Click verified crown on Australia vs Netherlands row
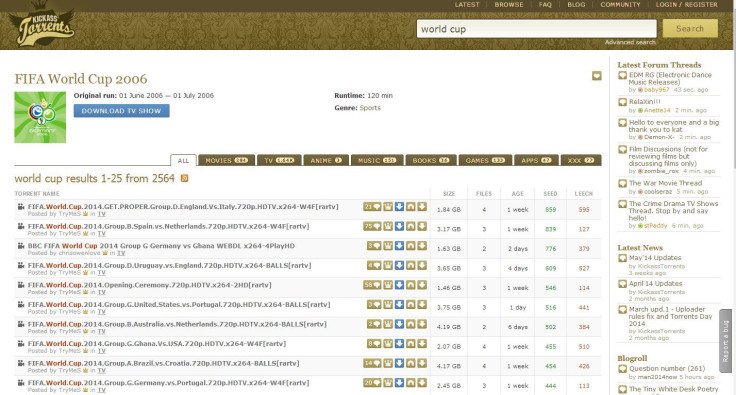The image size is (736, 395). coord(388,324)
